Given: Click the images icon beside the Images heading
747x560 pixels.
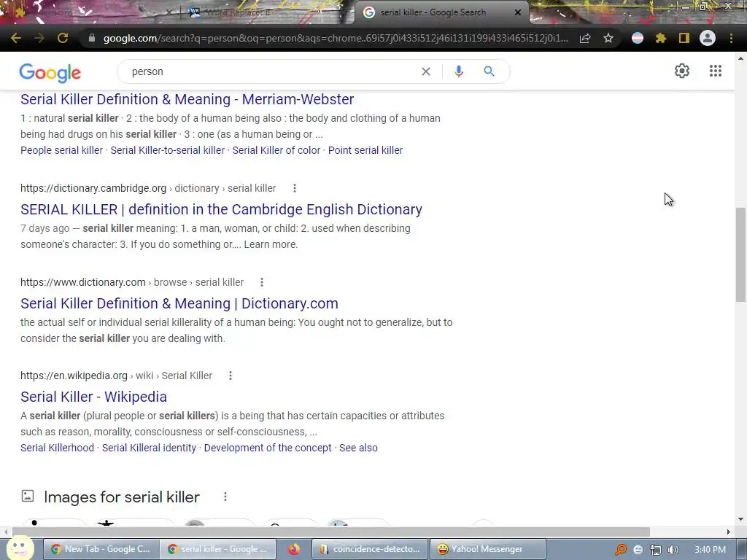Looking at the screenshot, I should coord(28,496).
